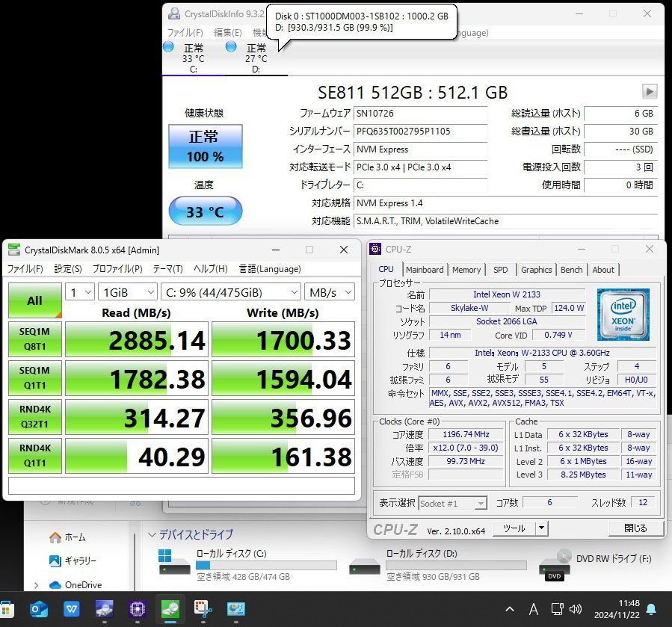The height and width of the screenshot is (627, 672).
Task: Click the ツール button in CPU-Z
Action: [514, 528]
